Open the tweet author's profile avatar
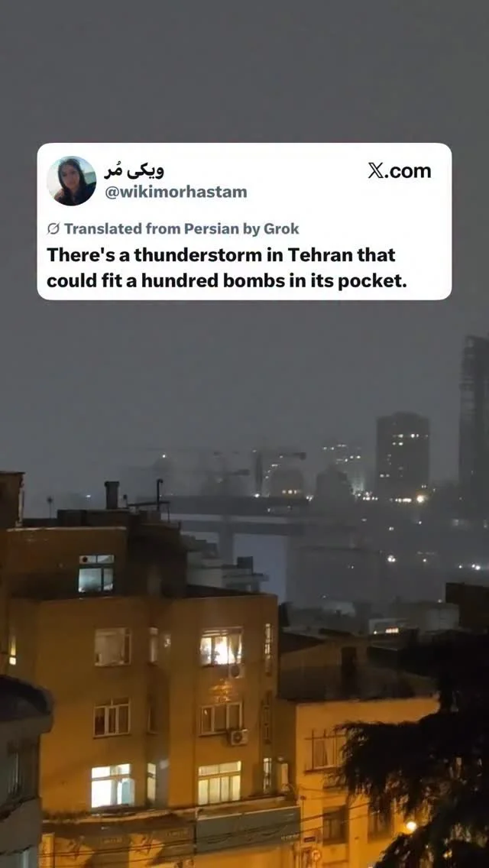 [71, 181]
